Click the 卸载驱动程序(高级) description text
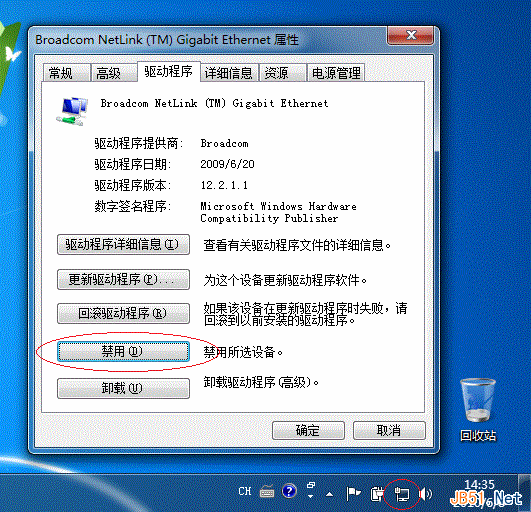Image resolution: width=531 pixels, height=512 pixels. tap(261, 383)
